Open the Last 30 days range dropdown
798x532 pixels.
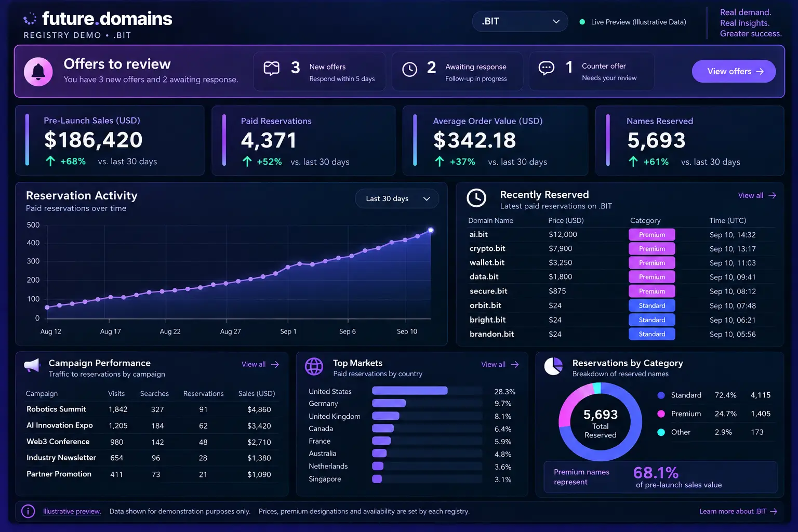(397, 198)
